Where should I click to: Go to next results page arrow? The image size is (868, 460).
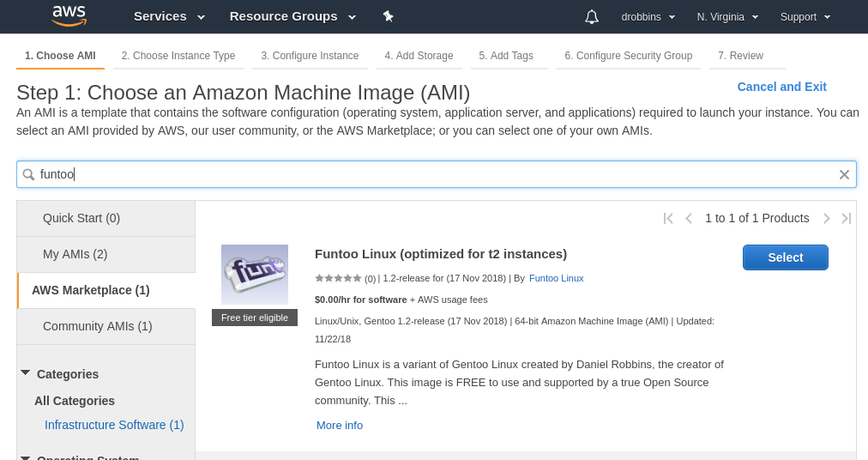click(x=827, y=218)
